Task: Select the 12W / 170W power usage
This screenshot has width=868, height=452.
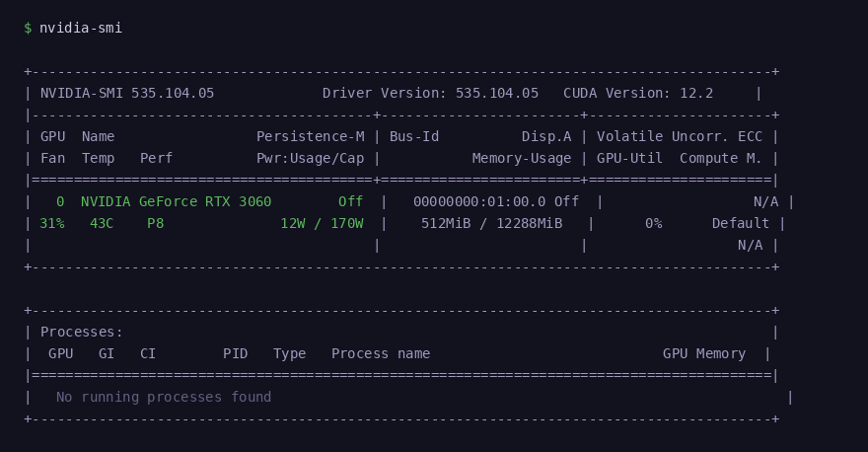Action: [x=322, y=223]
